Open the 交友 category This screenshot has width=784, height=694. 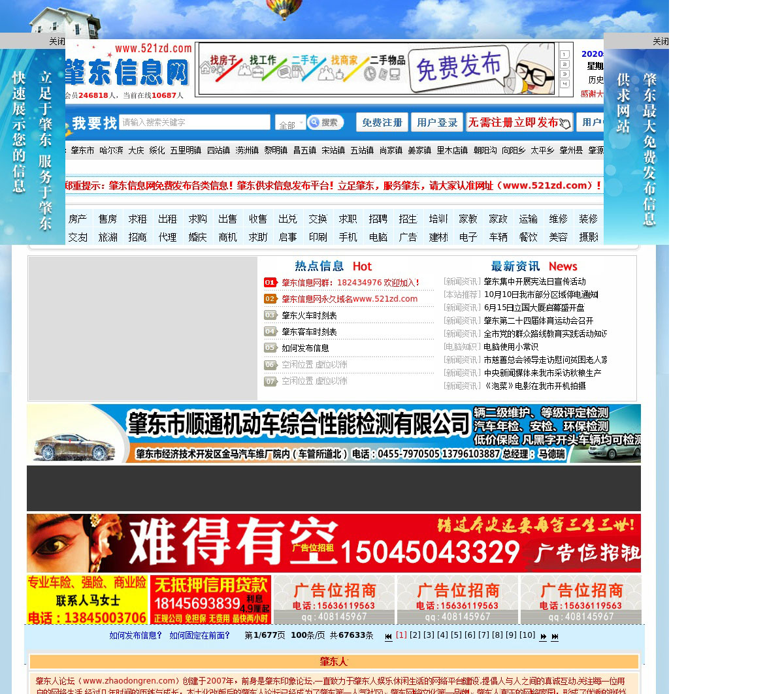[78, 237]
